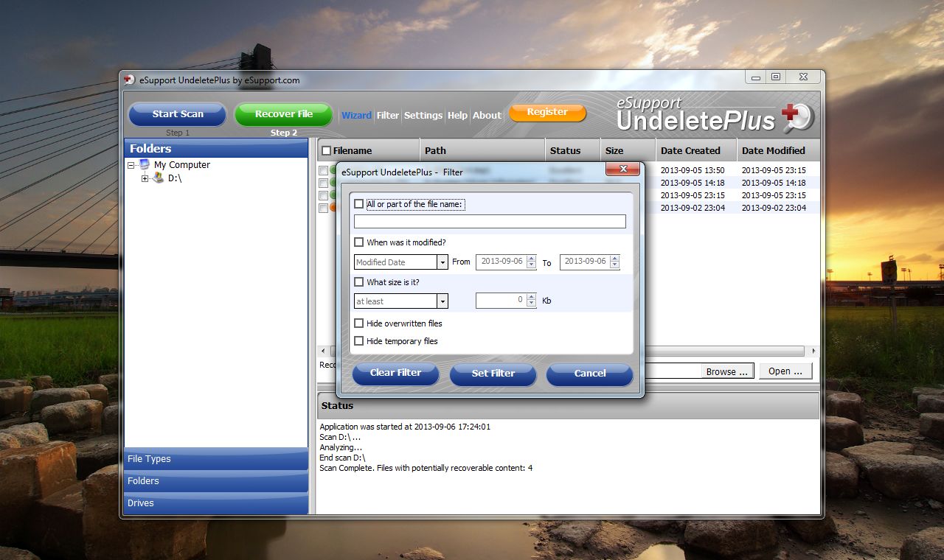Click the From date field
Viewport: 944px width, 560px height.
click(x=501, y=262)
